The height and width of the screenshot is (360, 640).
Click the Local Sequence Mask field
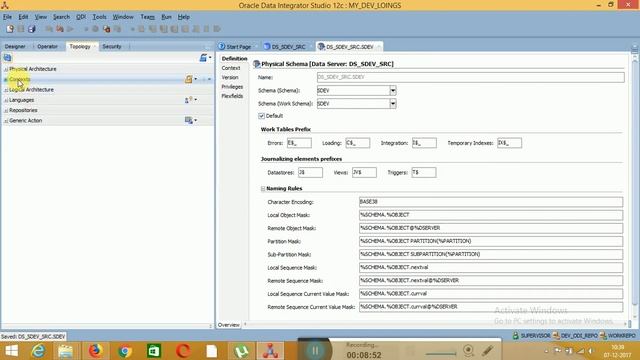tap(491, 267)
